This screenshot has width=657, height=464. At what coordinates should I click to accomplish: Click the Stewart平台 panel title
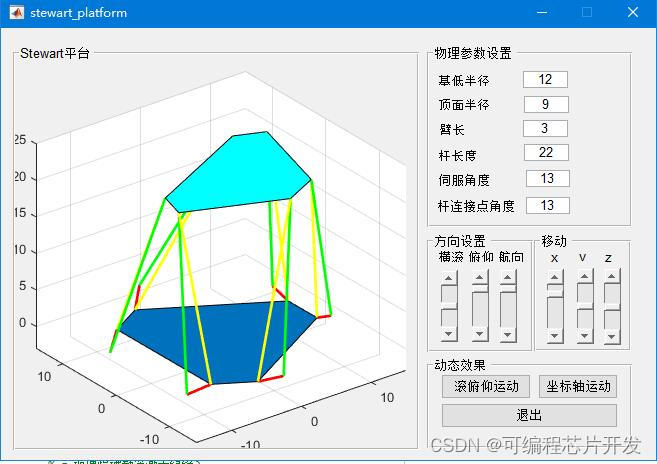pyautogui.click(x=55, y=53)
